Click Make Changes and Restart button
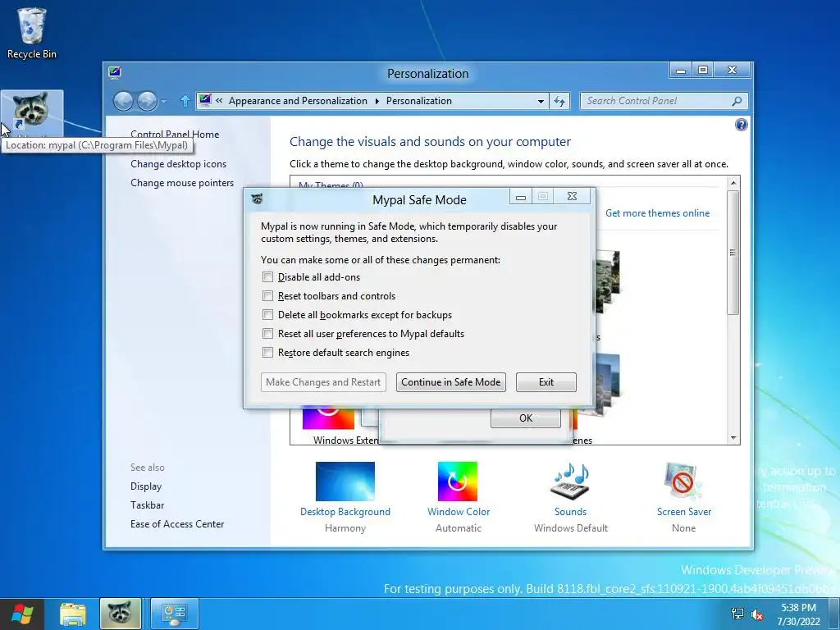This screenshot has width=840, height=630. click(x=323, y=382)
